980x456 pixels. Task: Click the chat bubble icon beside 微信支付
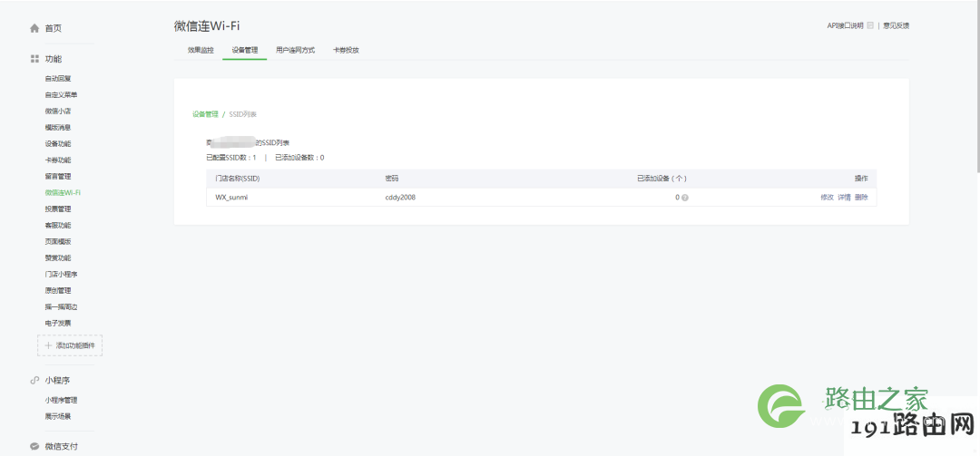35,447
